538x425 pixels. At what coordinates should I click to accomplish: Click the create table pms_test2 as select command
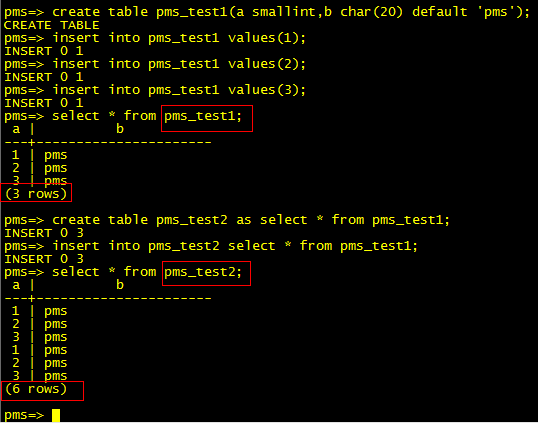point(227,220)
